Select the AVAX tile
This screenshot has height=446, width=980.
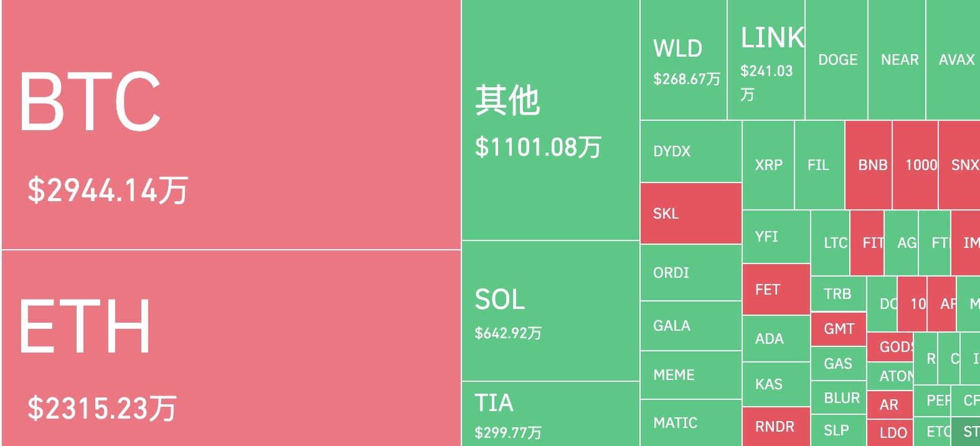953,60
